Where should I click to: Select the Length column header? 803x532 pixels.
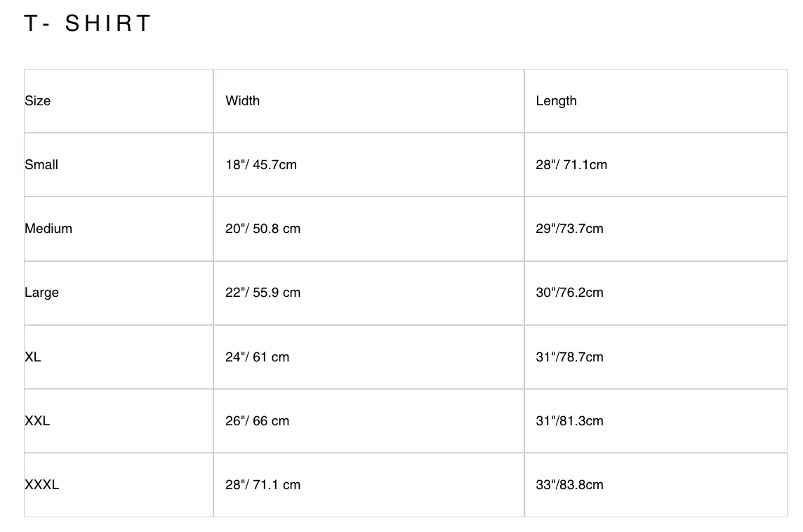(x=556, y=101)
